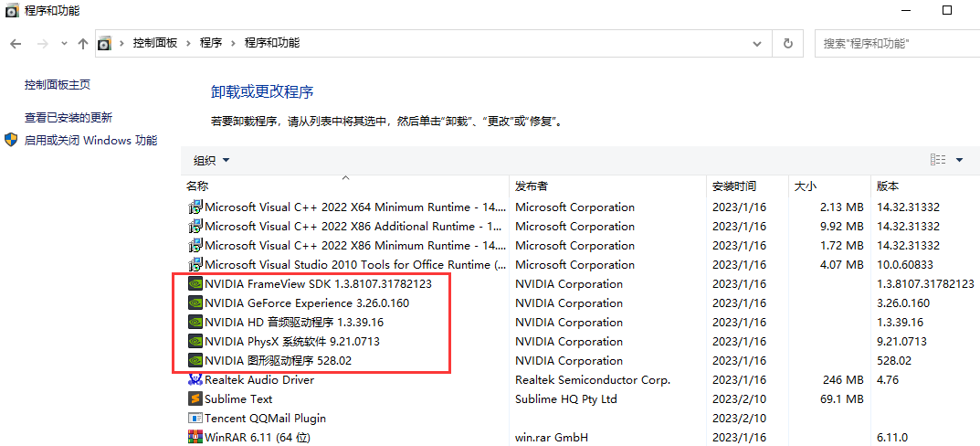
Task: Select Visual Studio 2010 Tools for Office icon
Action: [195, 265]
